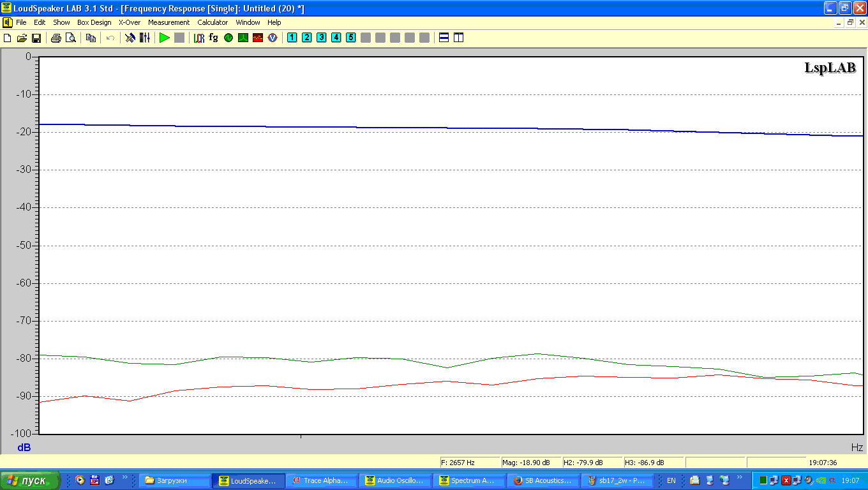Select memory slot 2 button
868x490 pixels.
[307, 38]
